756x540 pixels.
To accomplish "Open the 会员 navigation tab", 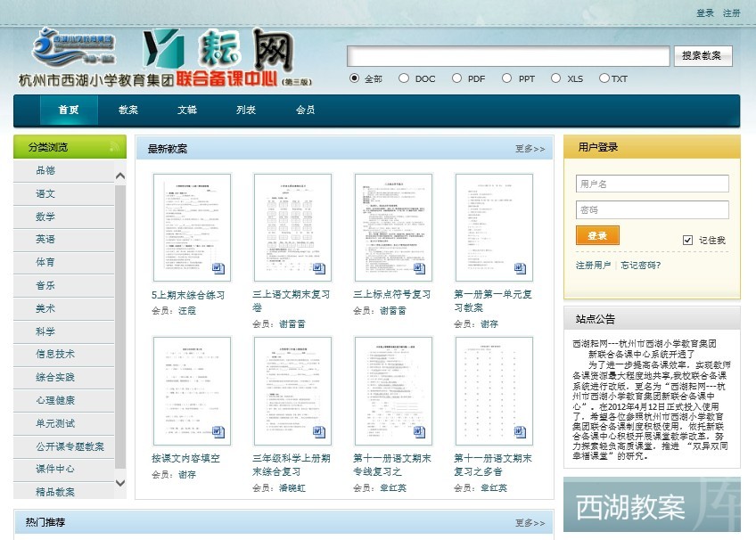I will 305,110.
